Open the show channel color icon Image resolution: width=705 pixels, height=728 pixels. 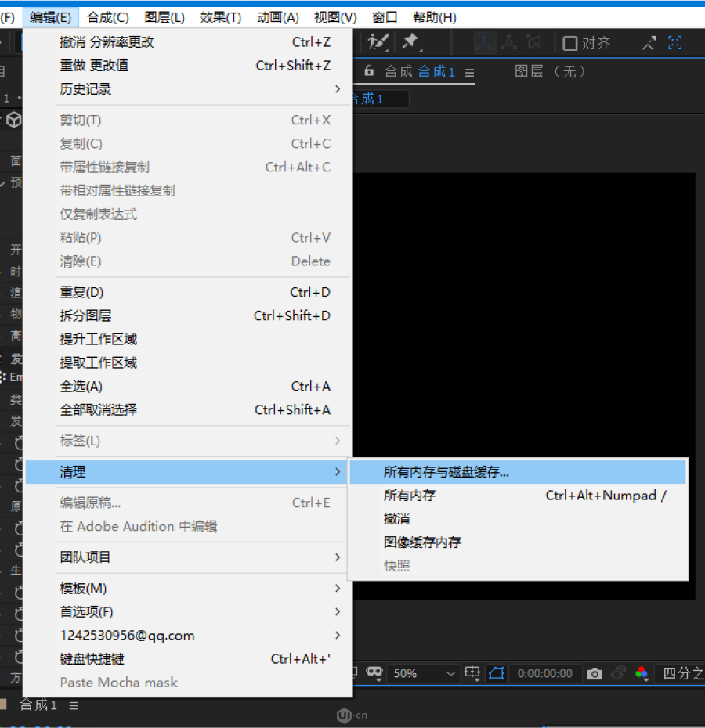click(x=642, y=673)
